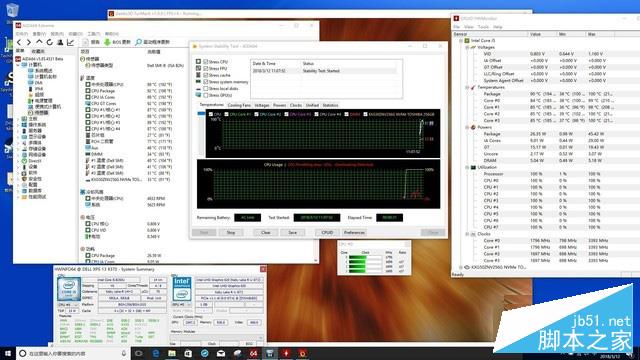Toggle the DIMM graph checkbox
The height and width of the screenshot is (360, 640).
pyautogui.click(x=347, y=114)
